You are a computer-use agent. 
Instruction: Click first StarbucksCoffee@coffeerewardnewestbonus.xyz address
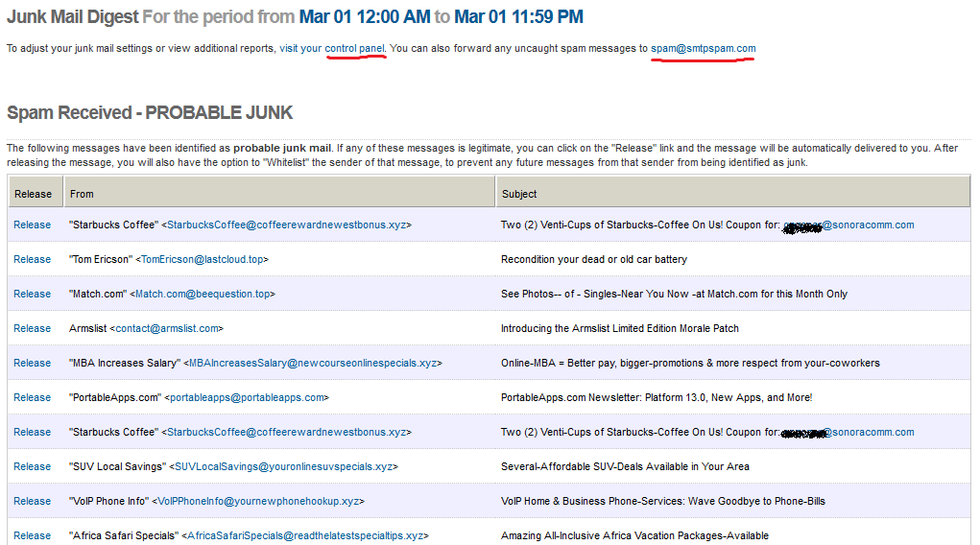click(x=286, y=225)
